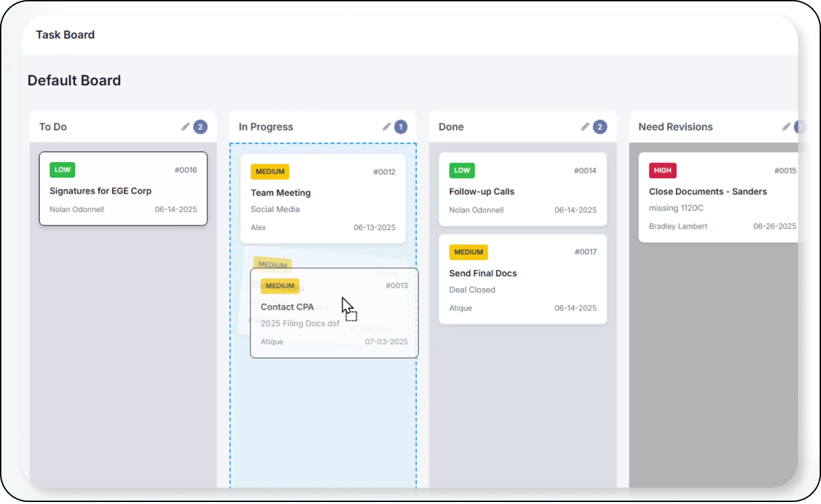The height and width of the screenshot is (504, 821).
Task: Open the Send Final Docs task
Action: [483, 273]
